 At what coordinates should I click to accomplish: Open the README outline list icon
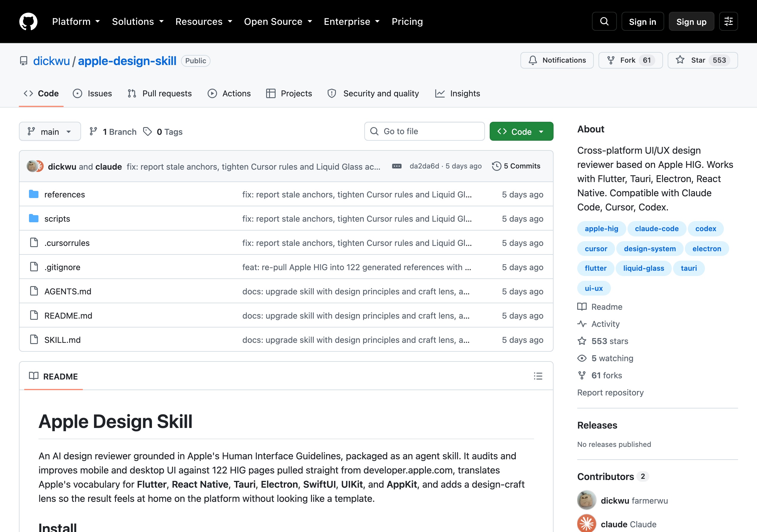pos(538,376)
